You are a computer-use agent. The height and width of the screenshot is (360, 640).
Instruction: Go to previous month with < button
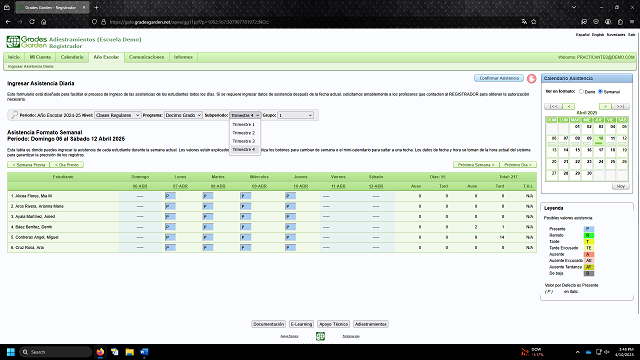coord(569,107)
